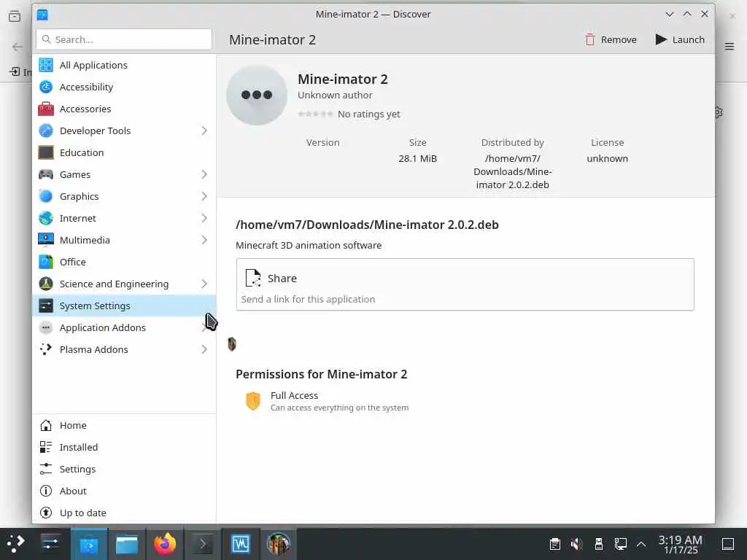This screenshot has height=560, width=747.
Task: Expand the Internet subcategories arrow
Action: click(x=204, y=219)
